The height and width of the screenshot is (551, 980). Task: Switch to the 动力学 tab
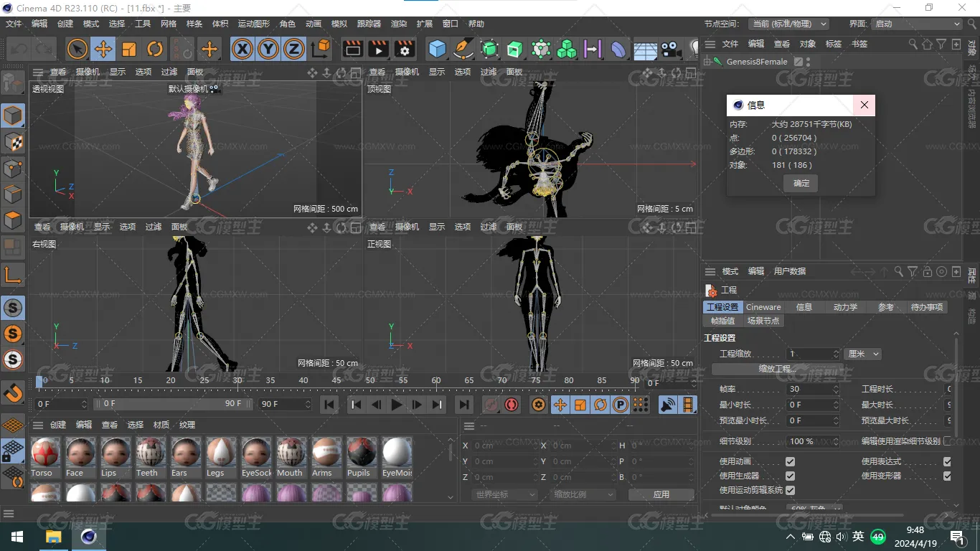[x=845, y=307]
